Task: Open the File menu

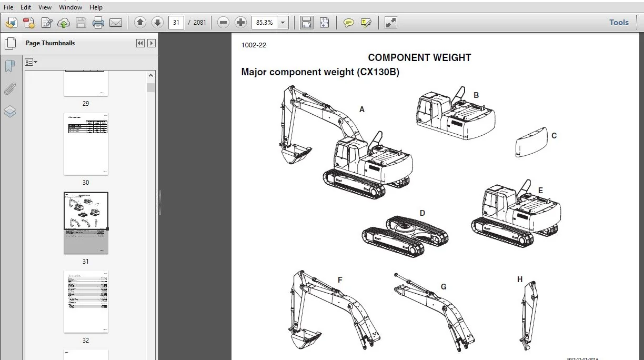Action: 8,7
